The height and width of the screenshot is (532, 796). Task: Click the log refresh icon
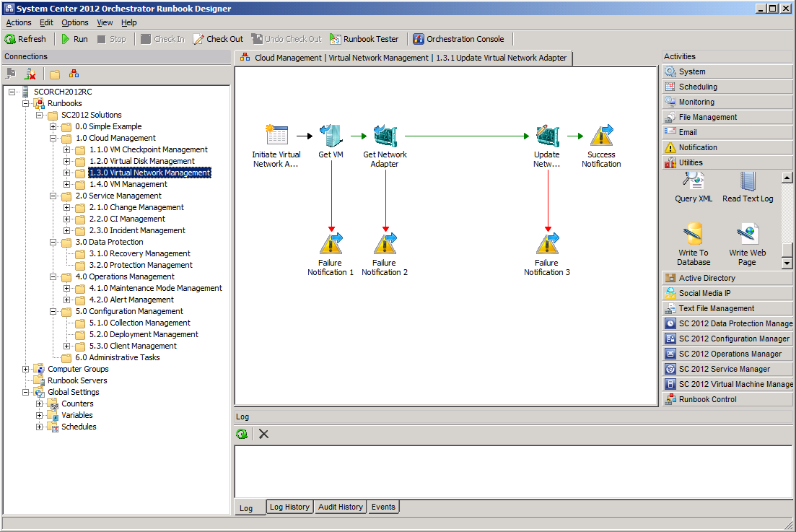[242, 434]
